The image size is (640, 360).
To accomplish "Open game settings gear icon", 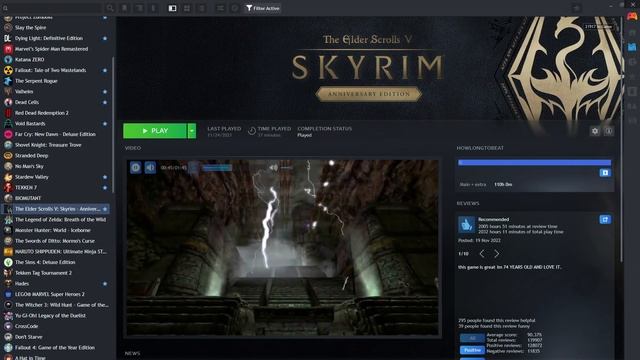I will [x=595, y=131].
